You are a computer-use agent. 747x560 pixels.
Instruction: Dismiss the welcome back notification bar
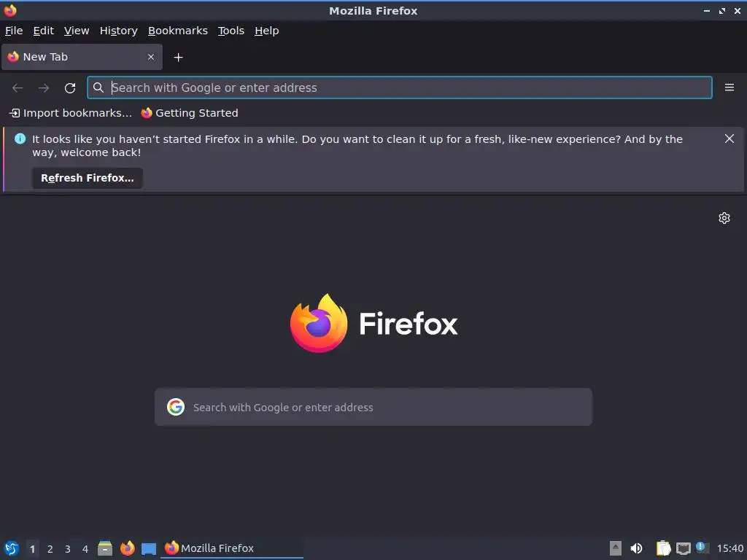coord(729,139)
